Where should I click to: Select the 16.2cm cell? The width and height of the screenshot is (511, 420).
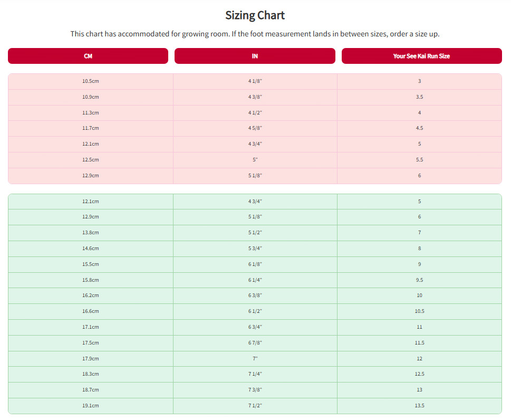[x=91, y=295]
